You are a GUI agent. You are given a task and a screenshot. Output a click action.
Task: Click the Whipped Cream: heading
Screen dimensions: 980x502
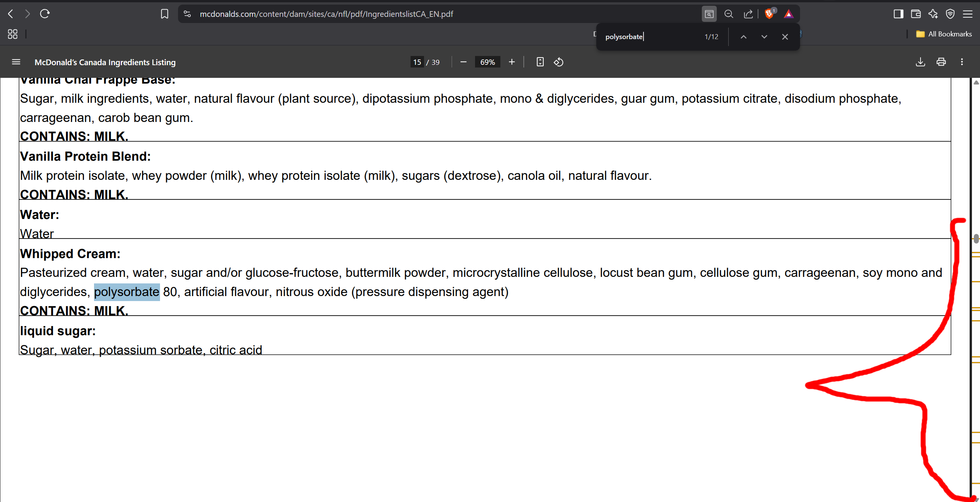pos(70,254)
